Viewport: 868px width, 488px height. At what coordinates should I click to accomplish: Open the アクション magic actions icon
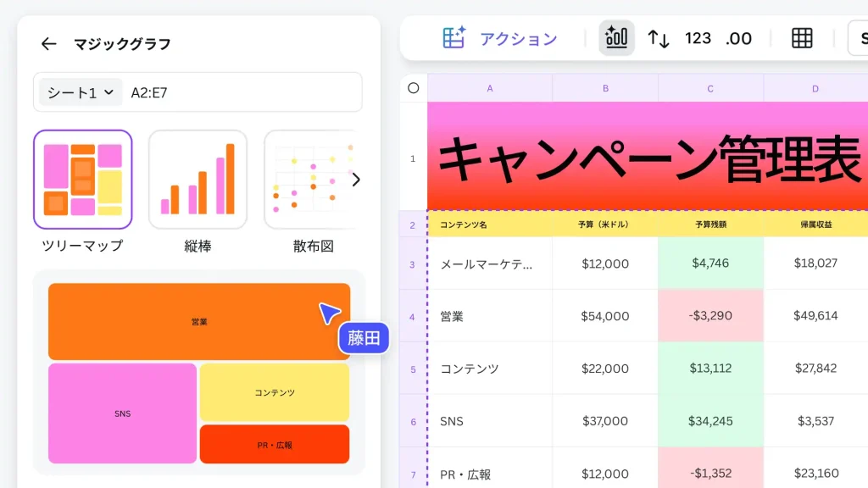454,38
